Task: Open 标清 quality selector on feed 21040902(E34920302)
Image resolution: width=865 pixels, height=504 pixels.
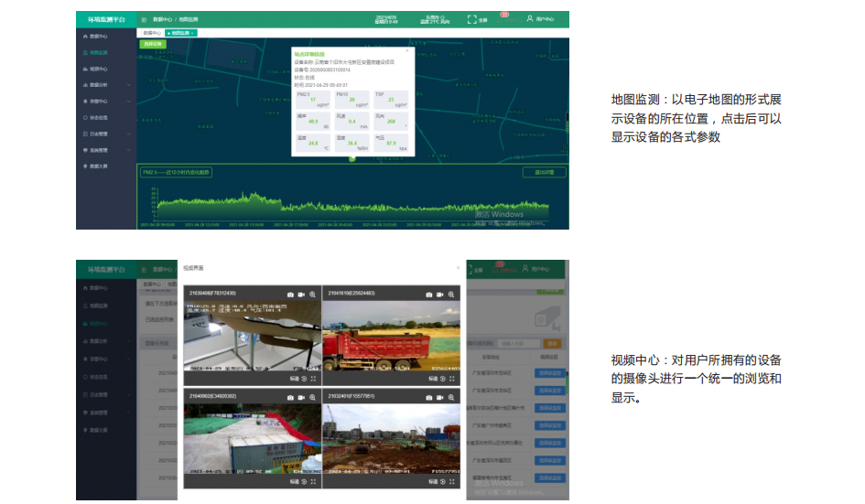Action: coord(295,481)
